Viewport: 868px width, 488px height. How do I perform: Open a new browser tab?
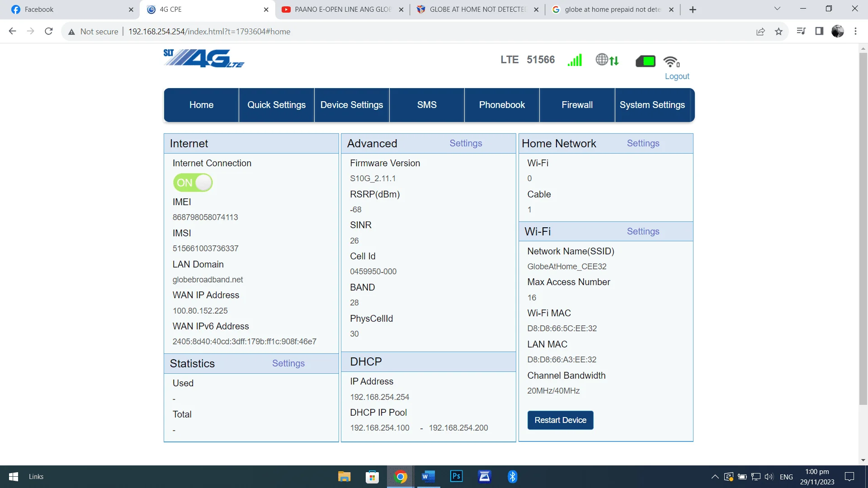693,9
